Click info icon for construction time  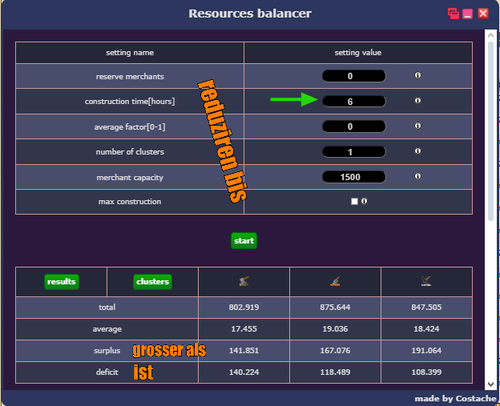[418, 100]
